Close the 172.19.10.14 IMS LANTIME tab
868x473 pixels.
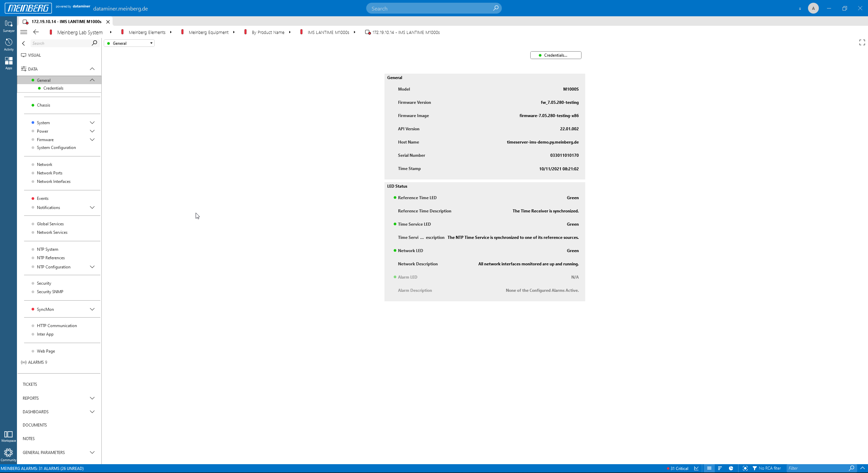[x=108, y=22]
